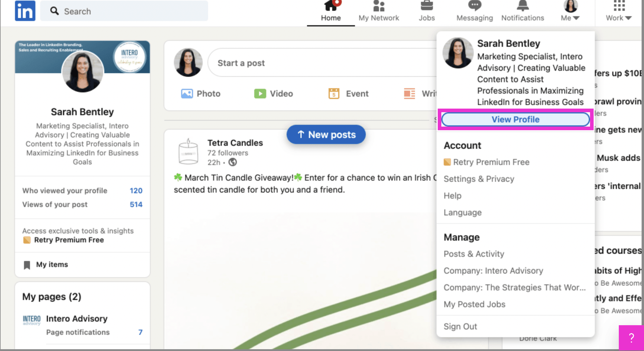Open the Home feed icon

[331, 5]
